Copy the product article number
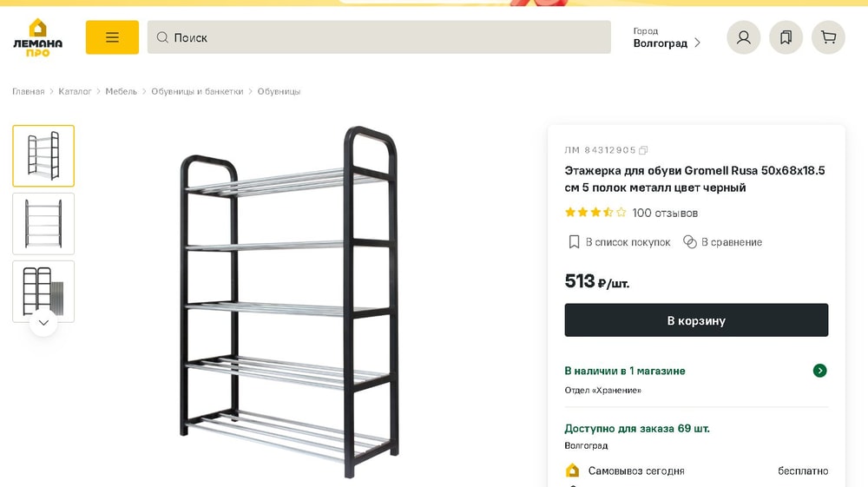 643,150
